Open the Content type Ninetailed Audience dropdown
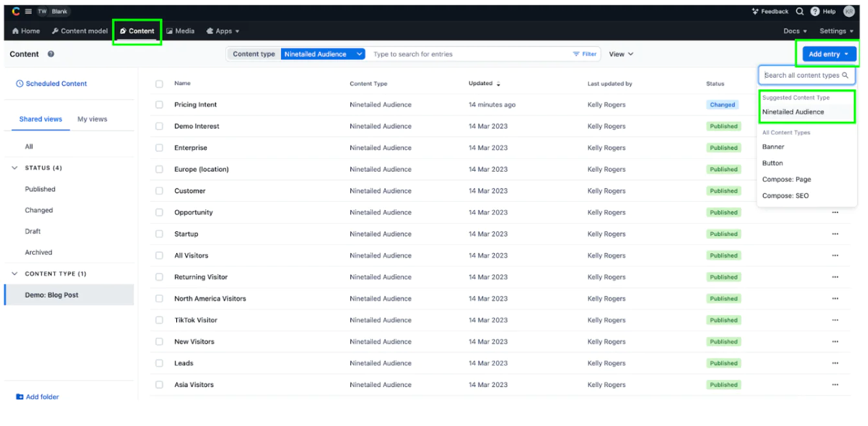 tap(323, 54)
